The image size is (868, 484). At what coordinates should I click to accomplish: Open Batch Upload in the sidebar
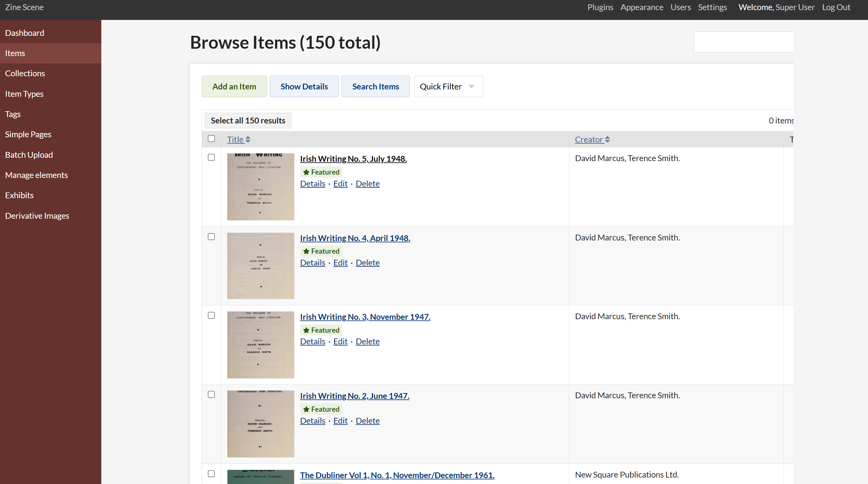pyautogui.click(x=51, y=155)
